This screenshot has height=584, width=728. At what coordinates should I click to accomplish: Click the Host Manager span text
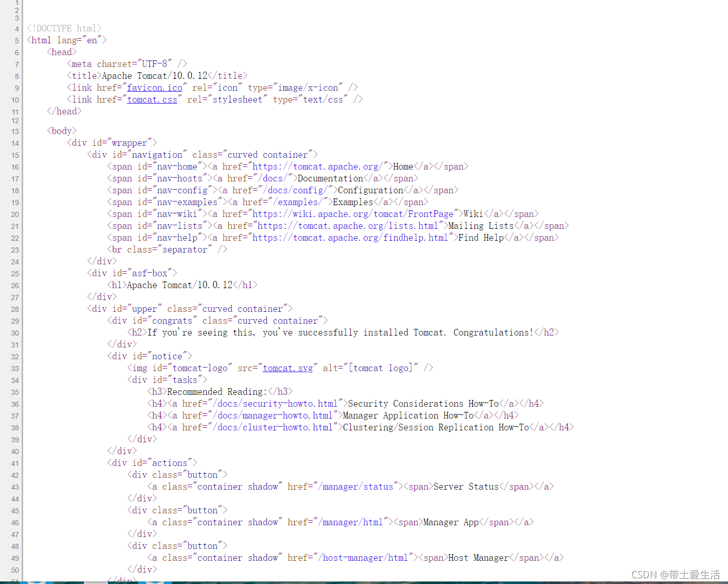tap(479, 558)
